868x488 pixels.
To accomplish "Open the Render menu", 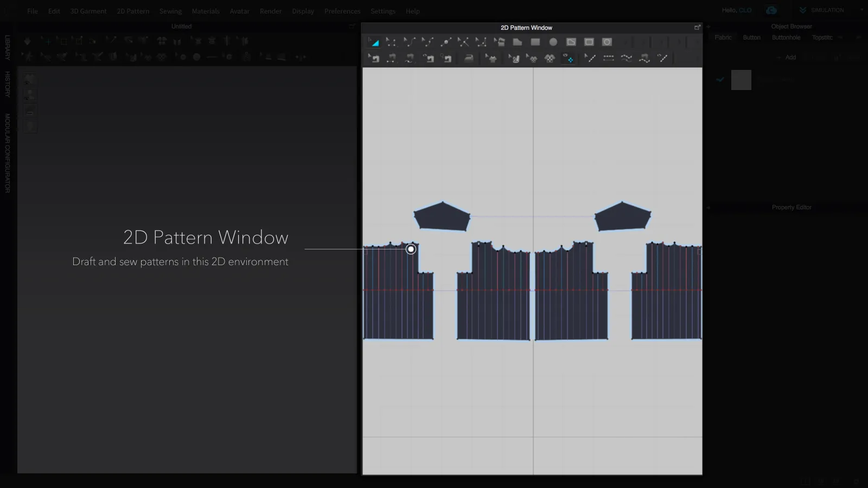I will click(x=271, y=11).
